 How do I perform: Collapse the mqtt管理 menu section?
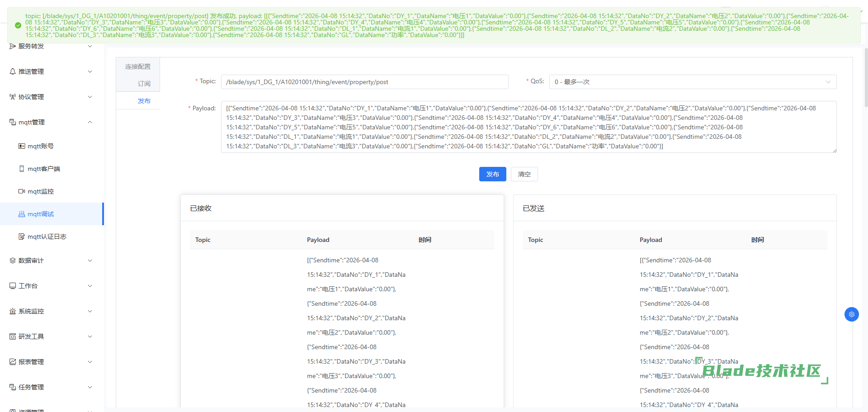(x=90, y=122)
